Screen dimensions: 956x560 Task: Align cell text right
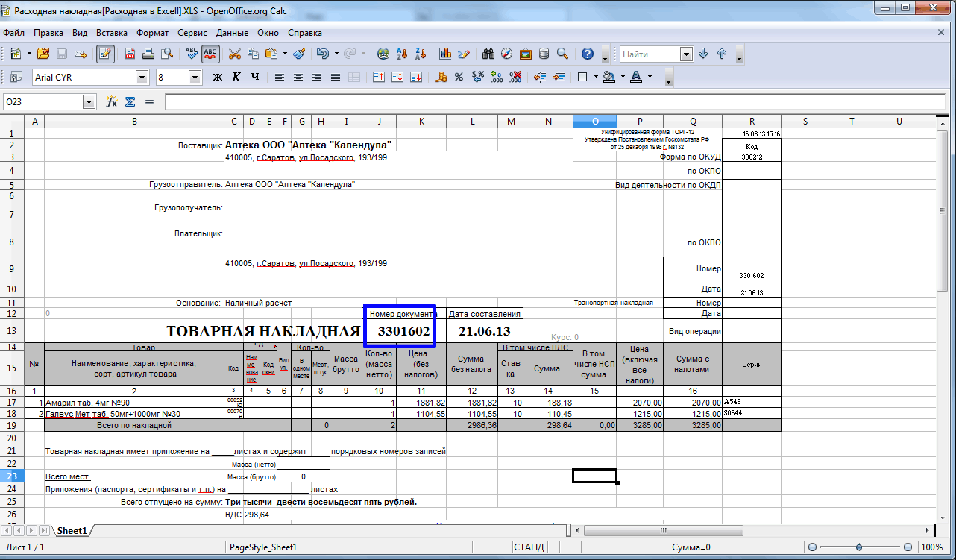[317, 77]
